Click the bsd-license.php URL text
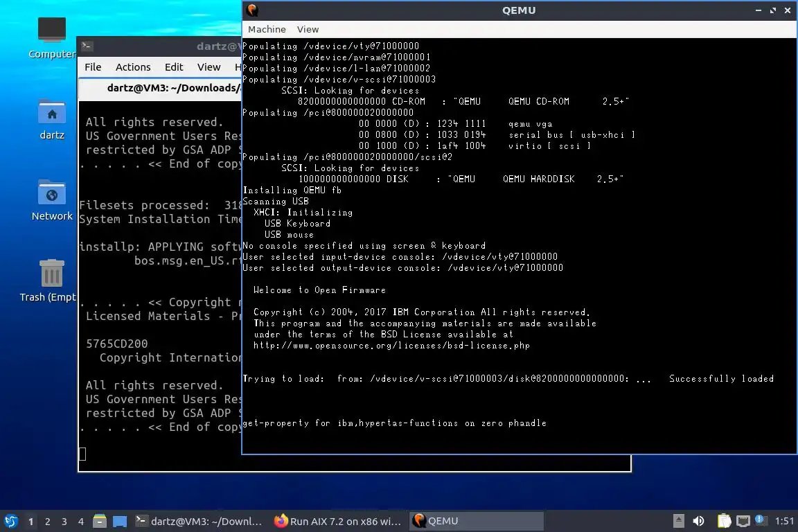Image resolution: width=798 pixels, height=532 pixels. coord(391,346)
